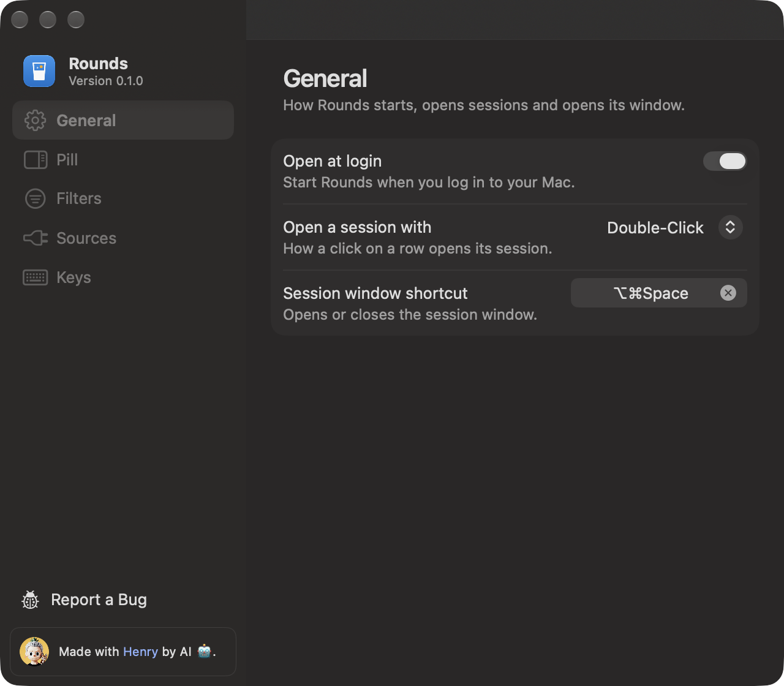The image size is (784, 686).
Task: Click the Filters lines-in-circle icon
Action: (x=35, y=198)
